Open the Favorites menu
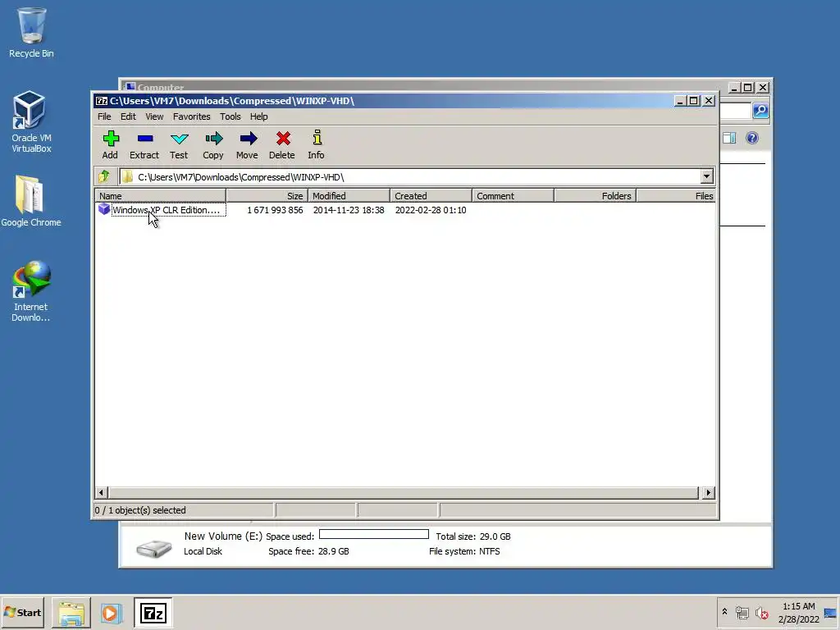The image size is (840, 630). (x=191, y=116)
